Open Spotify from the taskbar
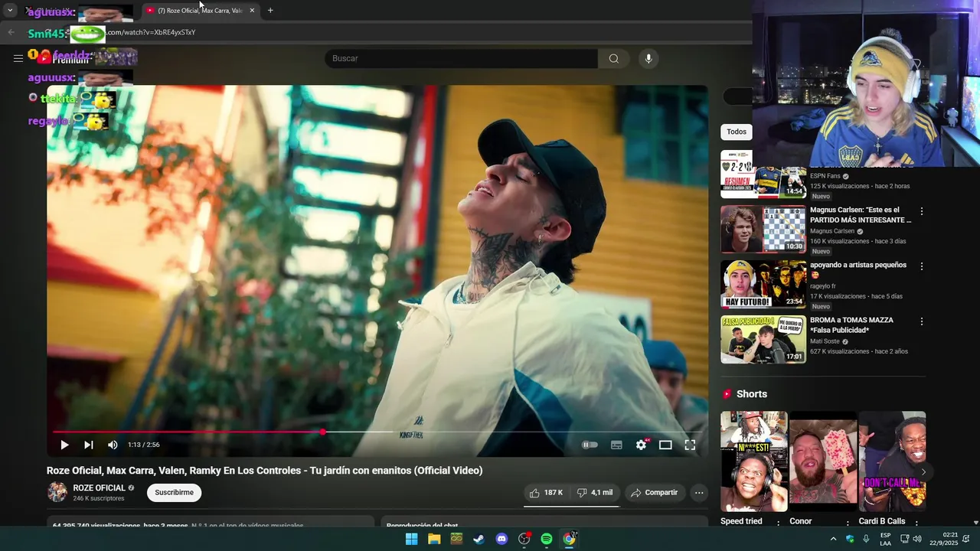The image size is (980, 551). 547,539
